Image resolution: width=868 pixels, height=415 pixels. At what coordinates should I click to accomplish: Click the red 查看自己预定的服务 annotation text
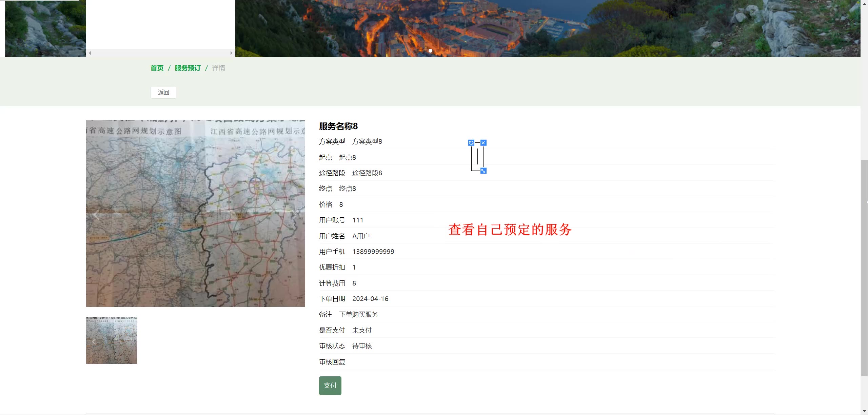point(510,230)
